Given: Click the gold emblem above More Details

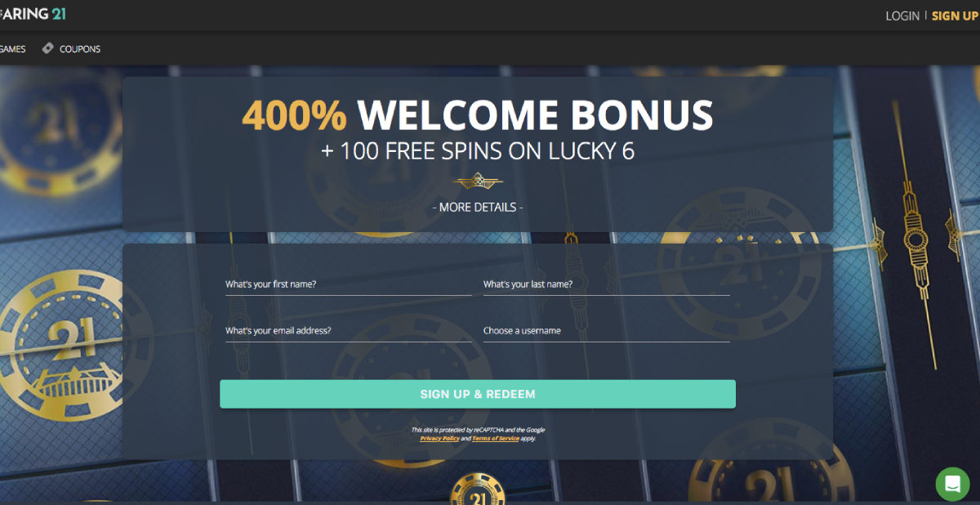Looking at the screenshot, I should pos(478,181).
